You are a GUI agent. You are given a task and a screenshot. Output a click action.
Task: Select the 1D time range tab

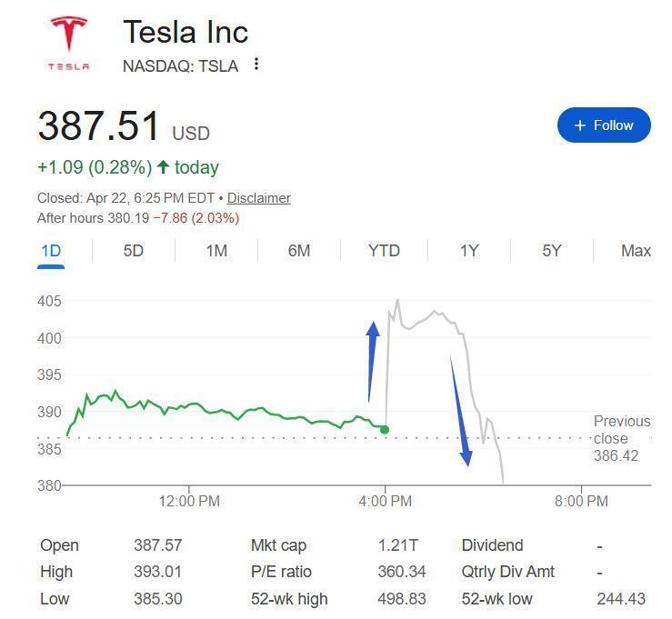(51, 251)
